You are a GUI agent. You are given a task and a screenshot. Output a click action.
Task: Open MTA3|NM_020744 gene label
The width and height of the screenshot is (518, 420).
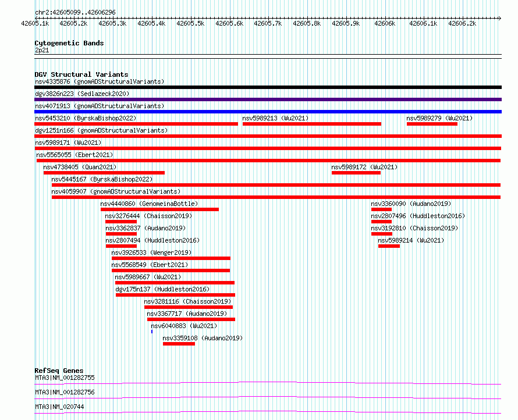click(59, 407)
